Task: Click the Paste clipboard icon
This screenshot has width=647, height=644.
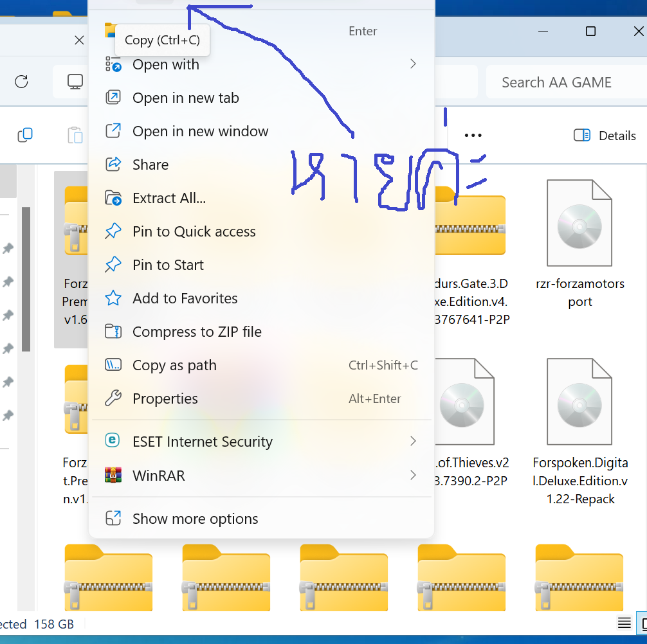Action: point(75,135)
